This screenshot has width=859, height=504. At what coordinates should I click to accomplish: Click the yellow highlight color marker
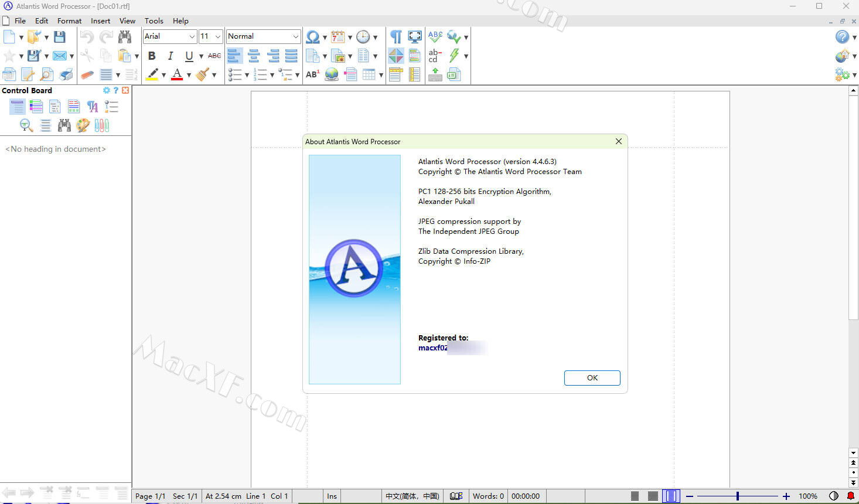click(x=152, y=74)
